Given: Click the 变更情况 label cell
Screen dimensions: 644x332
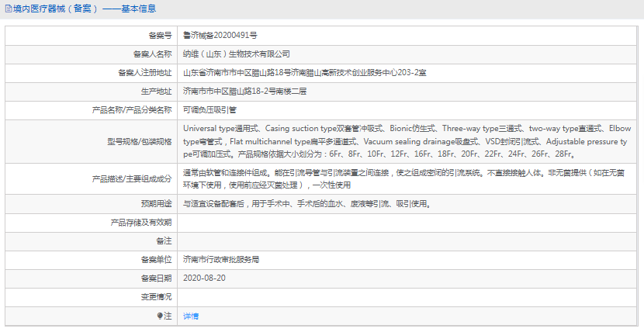Looking at the screenshot, I should point(92,297).
